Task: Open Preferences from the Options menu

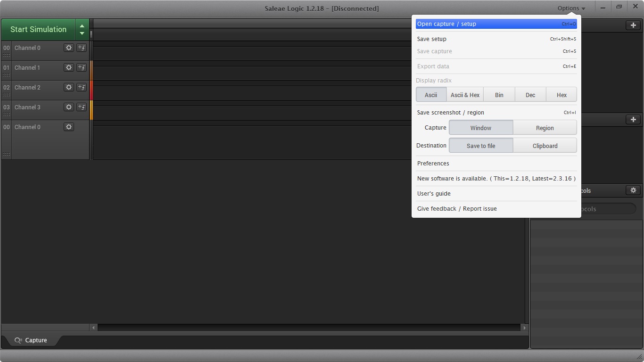Action: click(496, 163)
